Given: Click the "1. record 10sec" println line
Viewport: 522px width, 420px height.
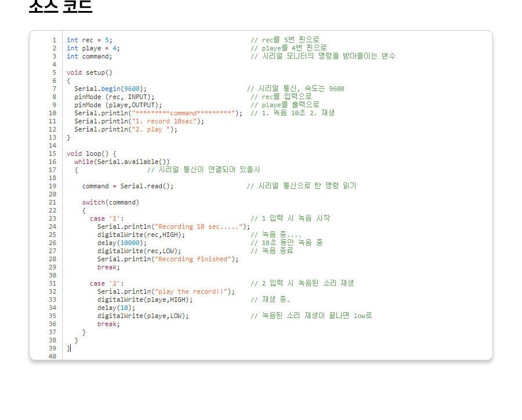Looking at the screenshot, I should pyautogui.click(x=139, y=121).
